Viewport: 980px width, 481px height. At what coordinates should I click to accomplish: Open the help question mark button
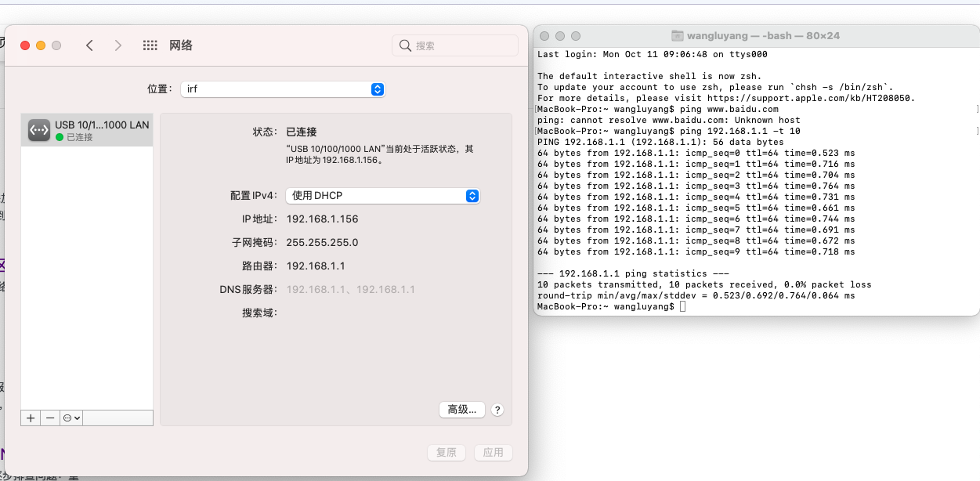click(x=497, y=410)
